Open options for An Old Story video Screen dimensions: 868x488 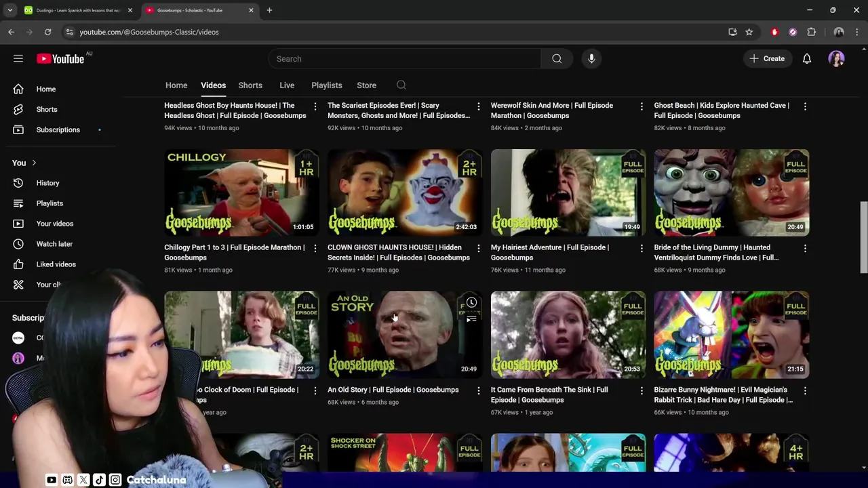pos(478,391)
